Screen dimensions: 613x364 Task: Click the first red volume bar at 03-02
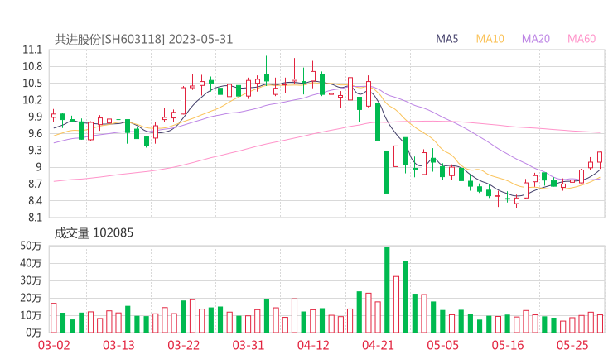[x=54, y=318]
